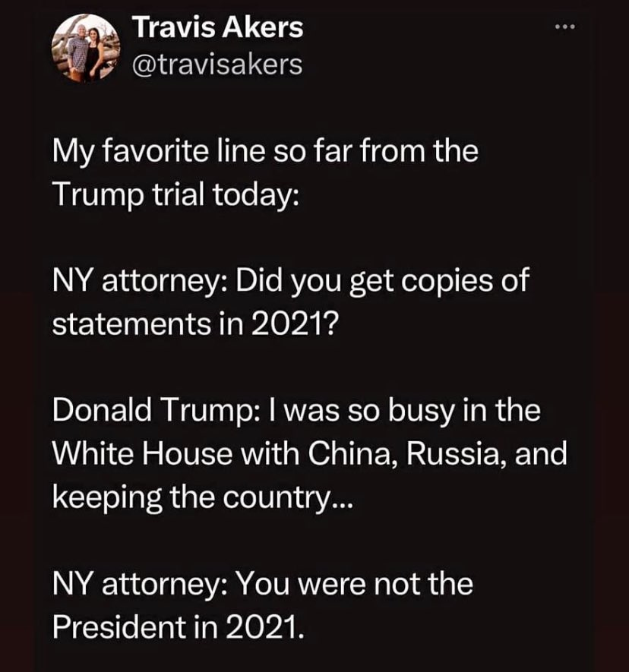The image size is (629, 672).
Task: Click the "You were not the" text
Action: click(355, 584)
